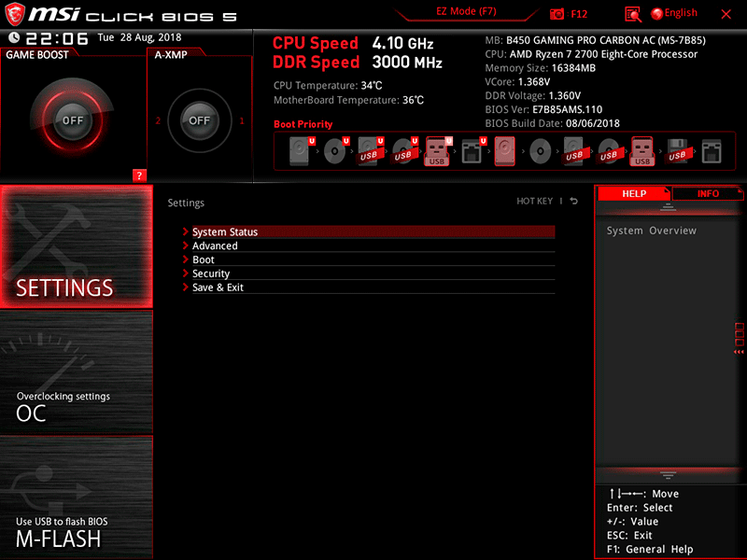Image resolution: width=747 pixels, height=560 pixels.
Task: Switch to EZ Mode with F7
Action: (467, 11)
